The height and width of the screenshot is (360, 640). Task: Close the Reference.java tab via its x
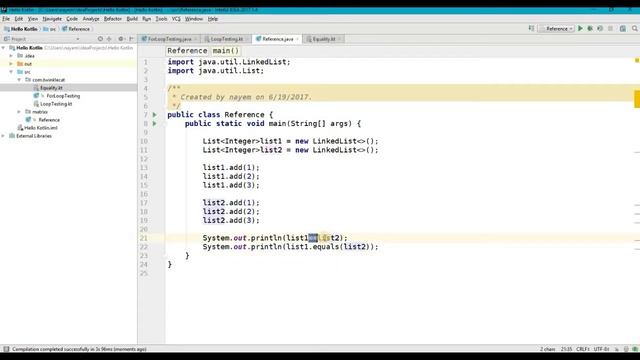click(298, 39)
